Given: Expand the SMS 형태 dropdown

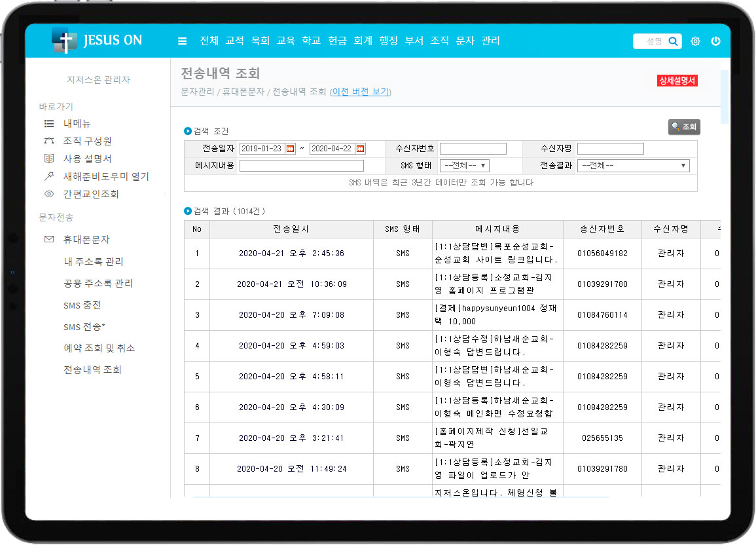Looking at the screenshot, I should [464, 166].
